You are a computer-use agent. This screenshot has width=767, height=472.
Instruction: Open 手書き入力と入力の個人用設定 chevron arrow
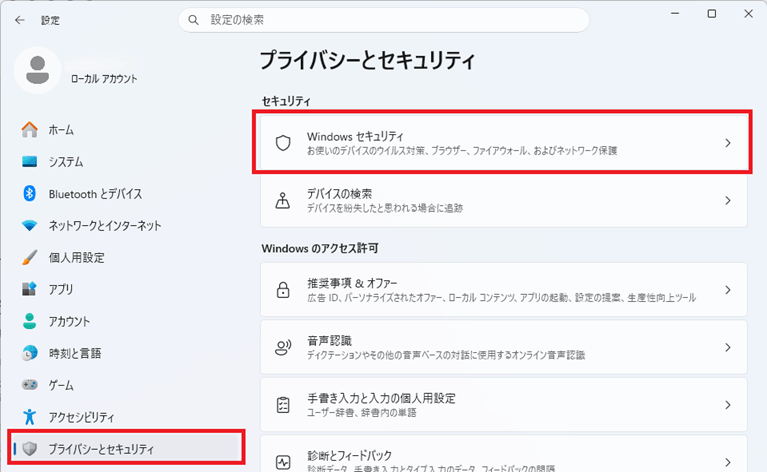(x=728, y=405)
